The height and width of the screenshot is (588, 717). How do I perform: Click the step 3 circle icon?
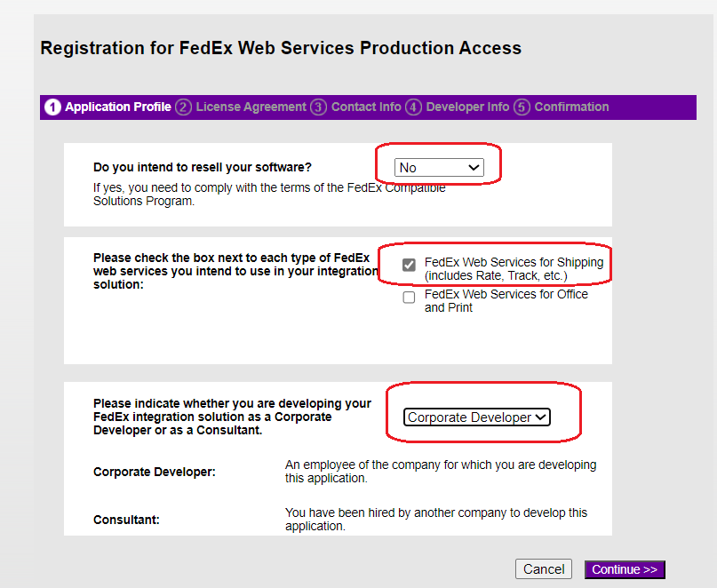point(319,107)
